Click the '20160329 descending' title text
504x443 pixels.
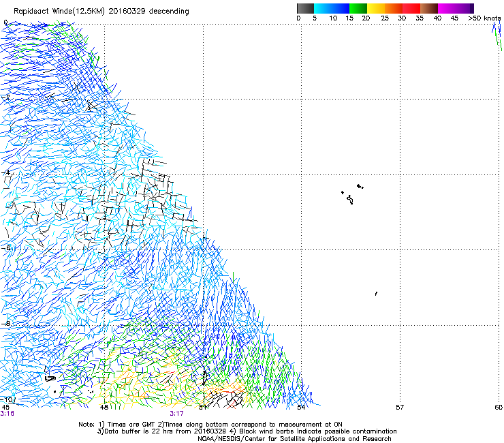tap(149, 12)
